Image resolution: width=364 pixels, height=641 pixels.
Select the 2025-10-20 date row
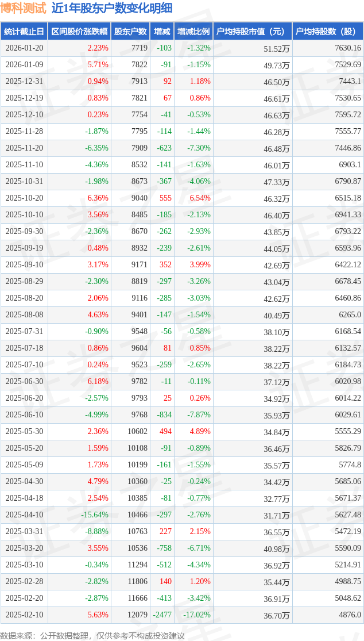[x=24, y=198]
